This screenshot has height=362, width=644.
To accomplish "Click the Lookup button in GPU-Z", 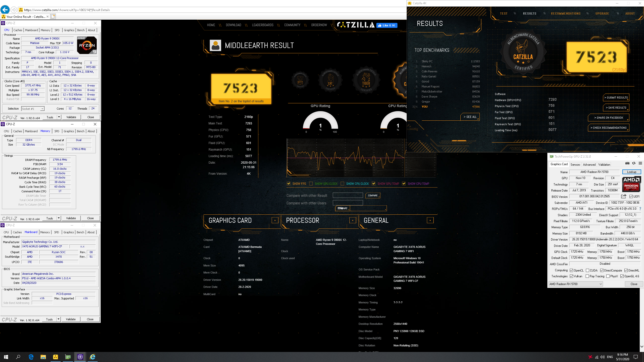I will coord(631,172).
